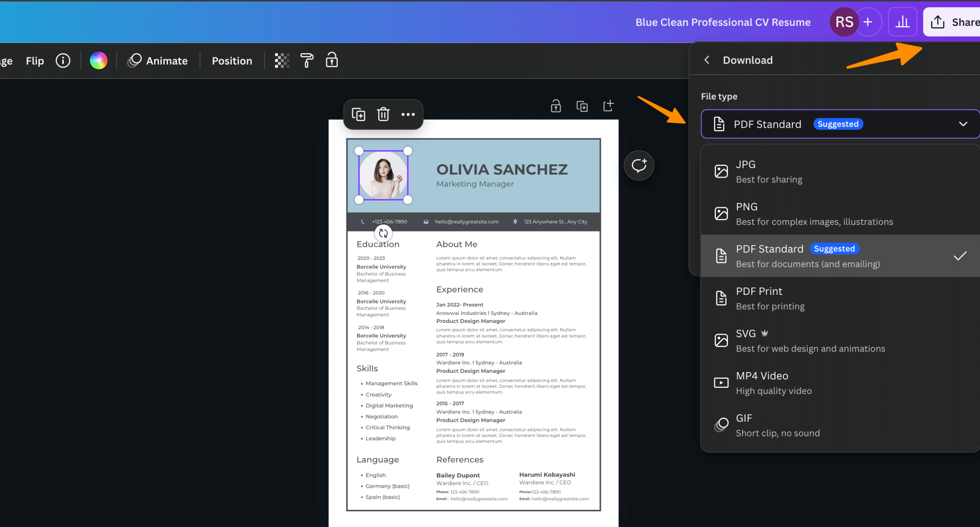980x527 pixels.
Task: Go back from Download panel using chevron
Action: (x=707, y=60)
